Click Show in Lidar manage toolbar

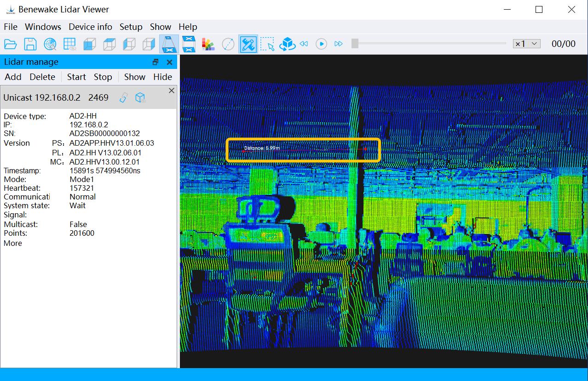(x=135, y=77)
